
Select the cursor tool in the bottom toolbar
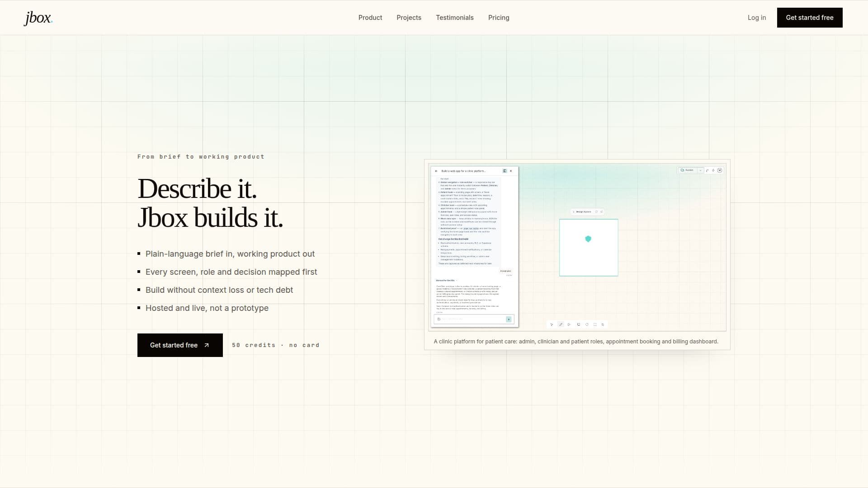point(552,324)
